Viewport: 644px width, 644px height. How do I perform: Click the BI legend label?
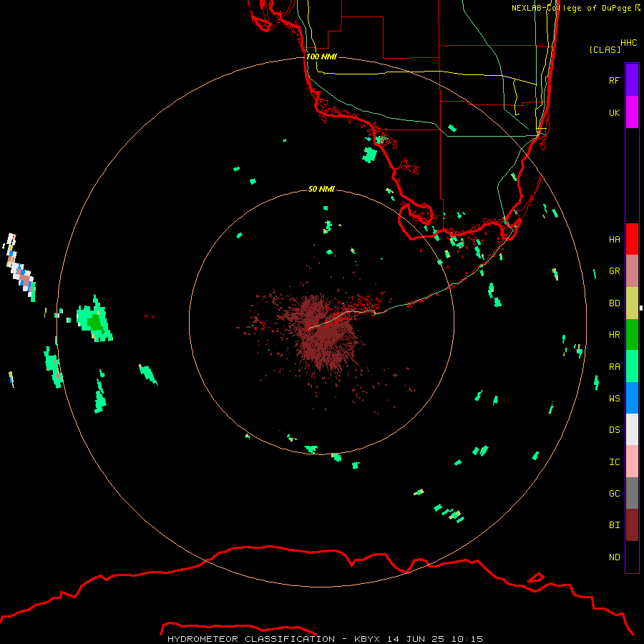pyautogui.click(x=614, y=525)
